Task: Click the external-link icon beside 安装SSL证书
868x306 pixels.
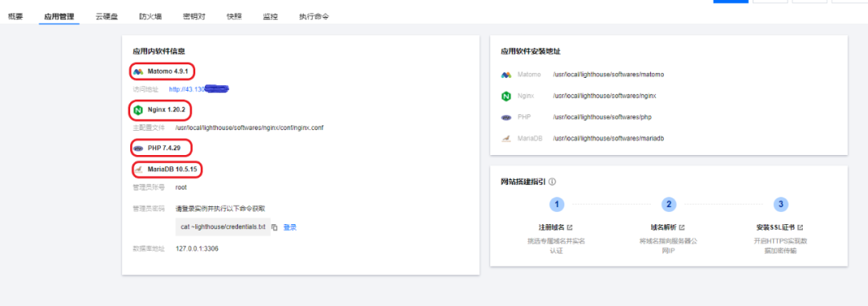Action: pos(800,227)
